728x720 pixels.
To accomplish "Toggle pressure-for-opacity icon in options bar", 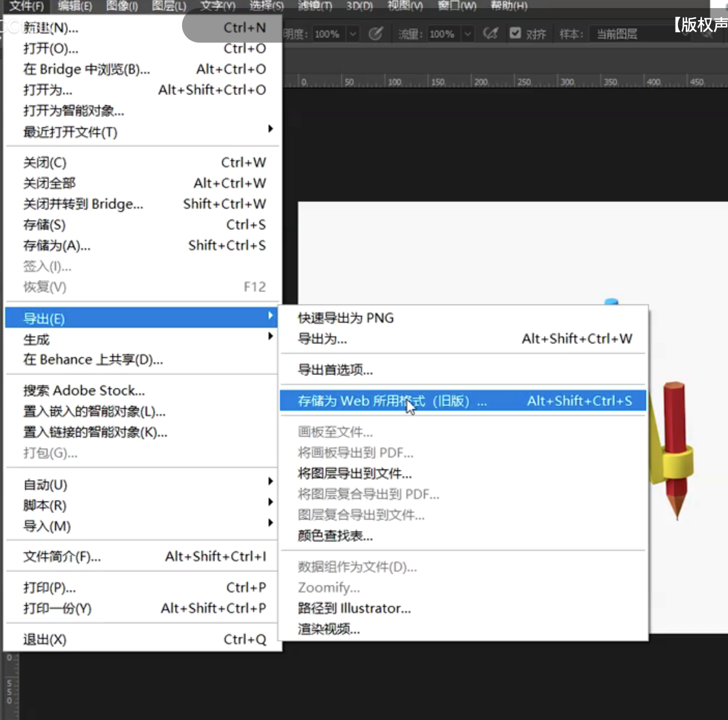I will [x=376, y=33].
